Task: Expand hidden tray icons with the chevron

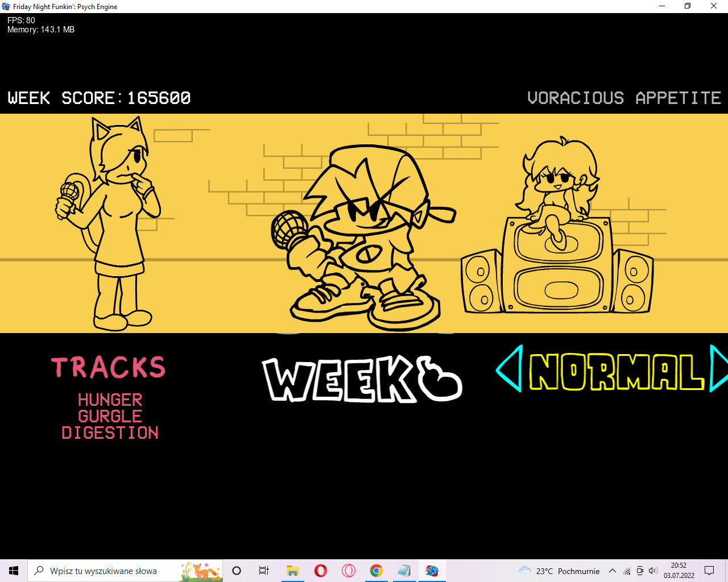Action: (612, 571)
